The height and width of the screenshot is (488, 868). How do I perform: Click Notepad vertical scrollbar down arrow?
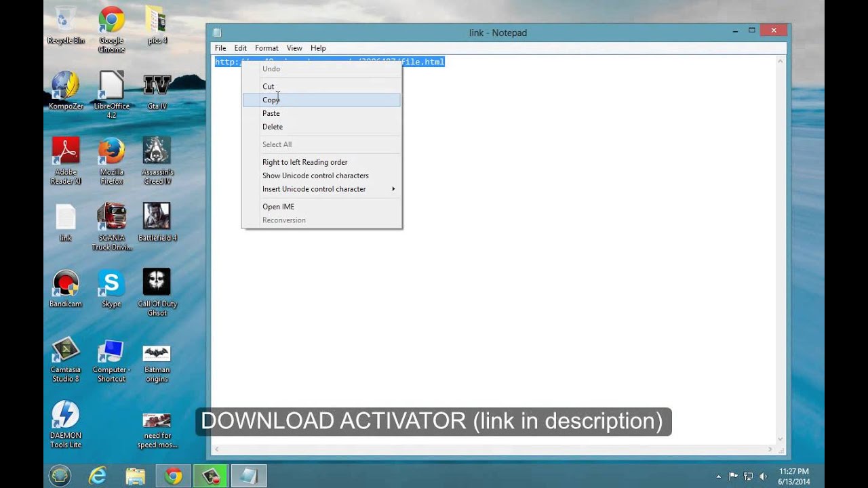tap(781, 439)
